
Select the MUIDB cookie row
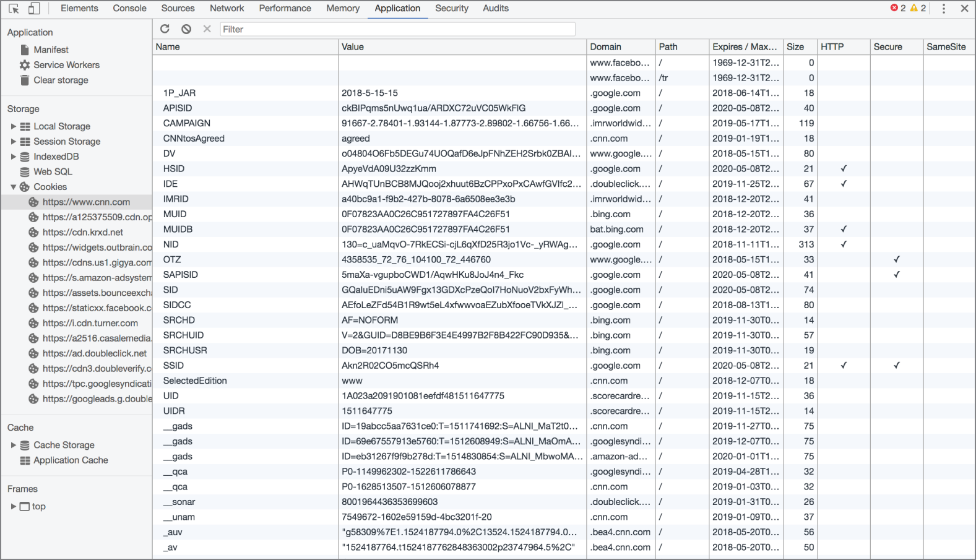click(x=563, y=229)
